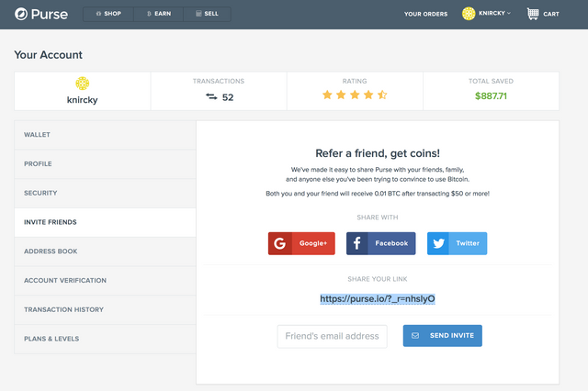The image size is (588, 391).
Task: Click the shopping cart icon
Action: click(533, 14)
